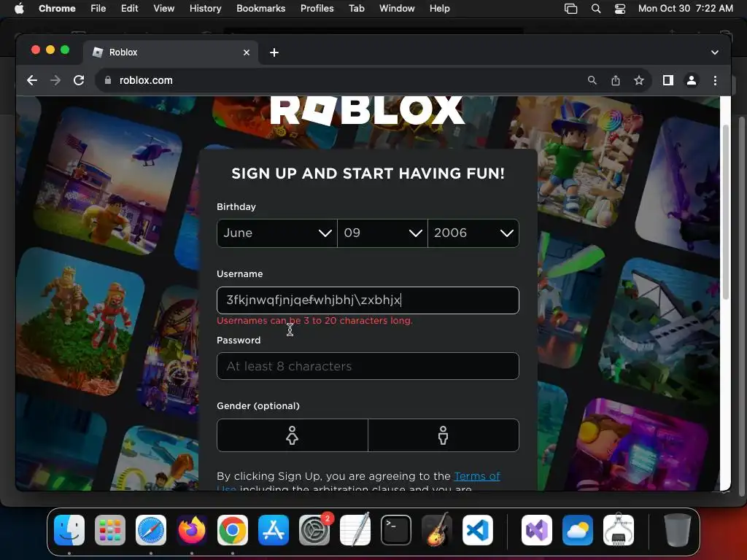The width and height of the screenshot is (747, 560).
Task: Open the Tab menu
Action: [x=356, y=9]
